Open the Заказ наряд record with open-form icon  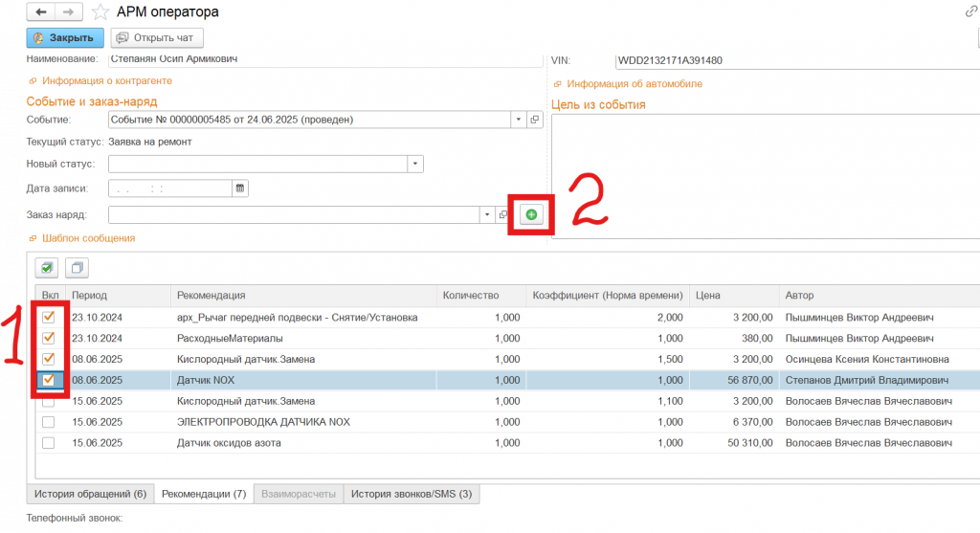[503, 215]
